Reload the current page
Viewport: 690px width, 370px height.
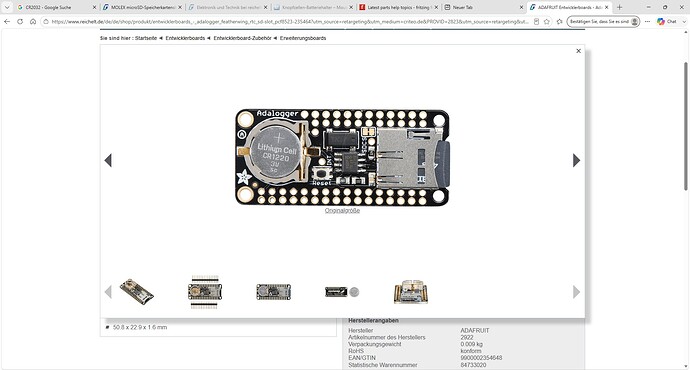click(x=20, y=21)
